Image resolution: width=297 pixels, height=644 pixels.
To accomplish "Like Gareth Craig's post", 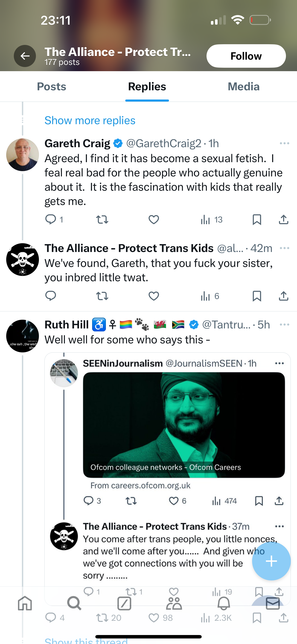I will coord(154,220).
